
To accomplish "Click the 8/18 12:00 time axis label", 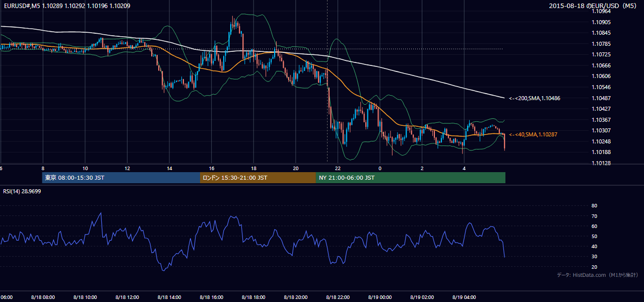I will click(x=127, y=297).
